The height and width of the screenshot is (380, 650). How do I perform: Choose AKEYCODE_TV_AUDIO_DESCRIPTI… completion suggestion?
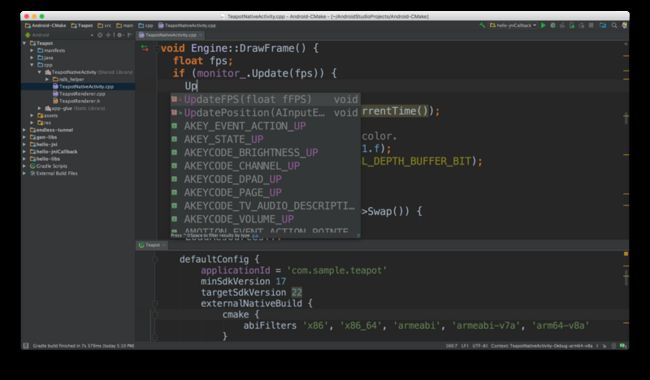tap(265, 206)
